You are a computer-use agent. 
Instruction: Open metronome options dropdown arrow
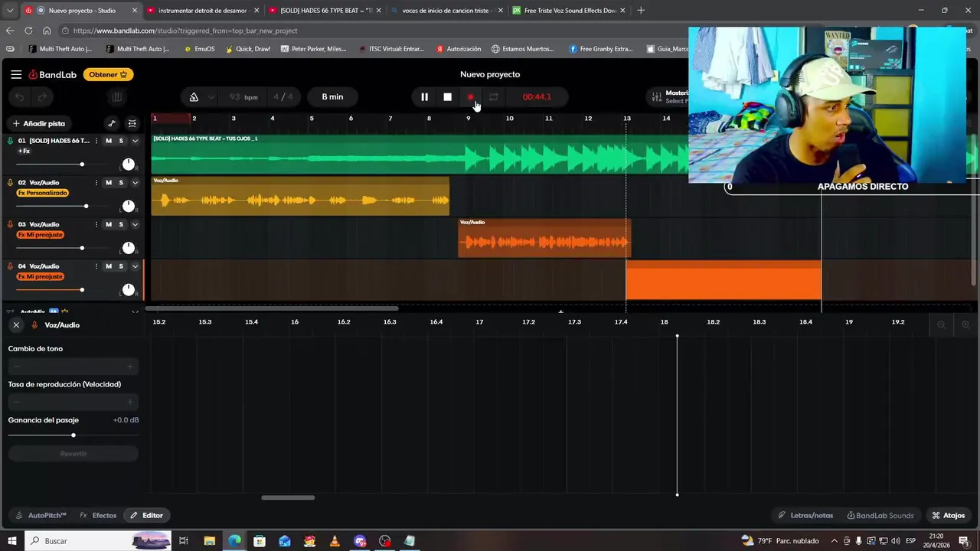(211, 97)
